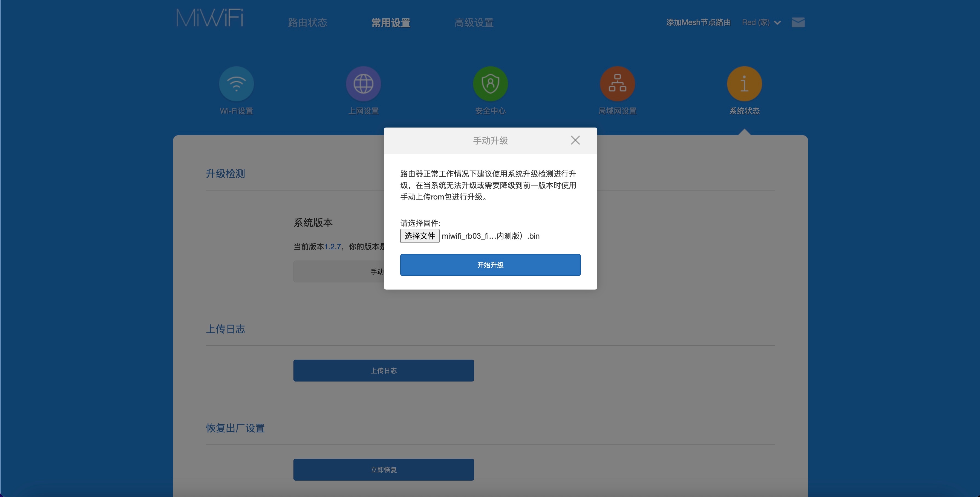Select the 常用设置 tab
The width and height of the screenshot is (980, 497).
coord(391,23)
